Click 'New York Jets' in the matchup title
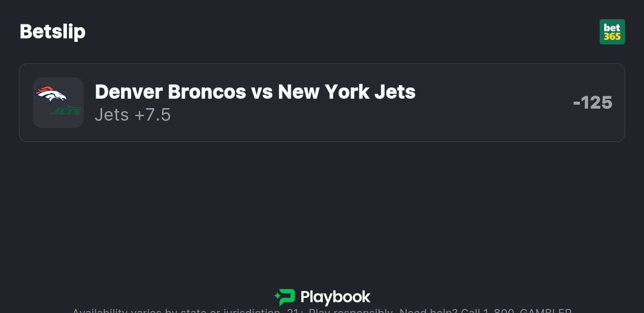644x313 pixels. (346, 92)
